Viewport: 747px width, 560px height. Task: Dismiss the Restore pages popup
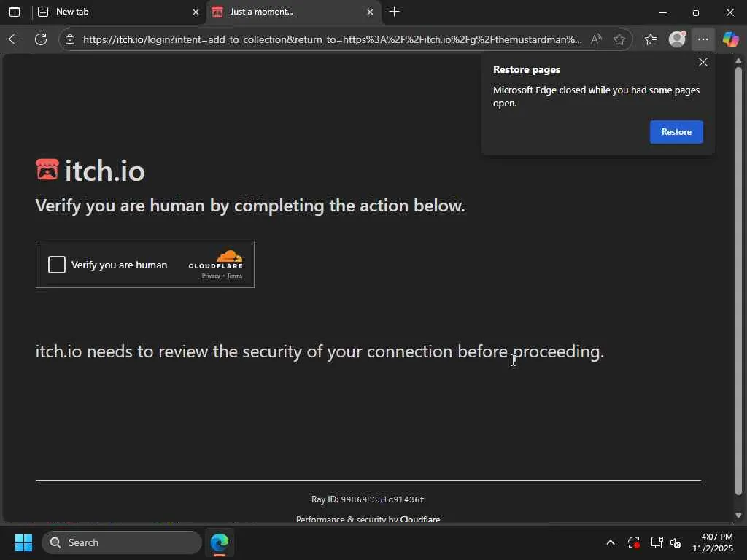pos(703,63)
